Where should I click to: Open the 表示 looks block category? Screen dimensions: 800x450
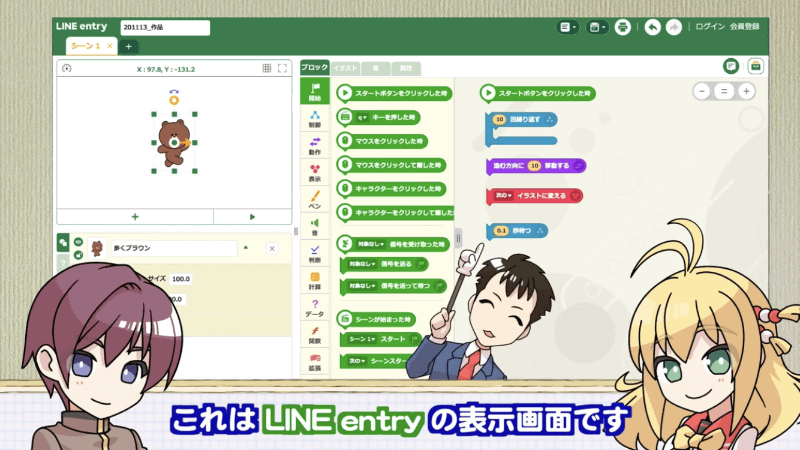click(x=315, y=173)
